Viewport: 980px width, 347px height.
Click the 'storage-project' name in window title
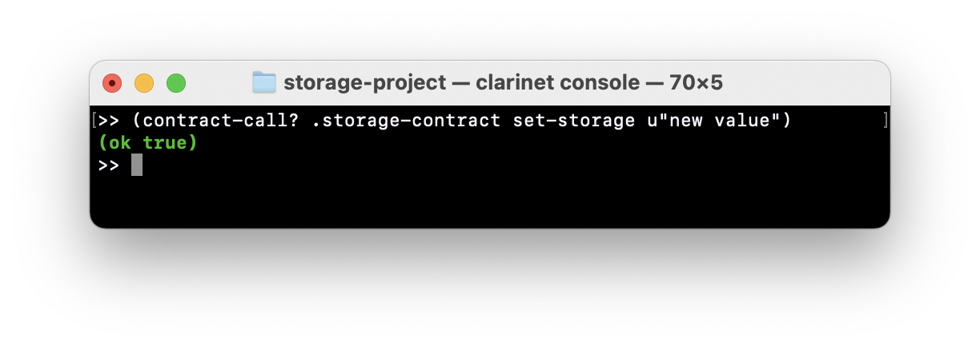pyautogui.click(x=364, y=82)
